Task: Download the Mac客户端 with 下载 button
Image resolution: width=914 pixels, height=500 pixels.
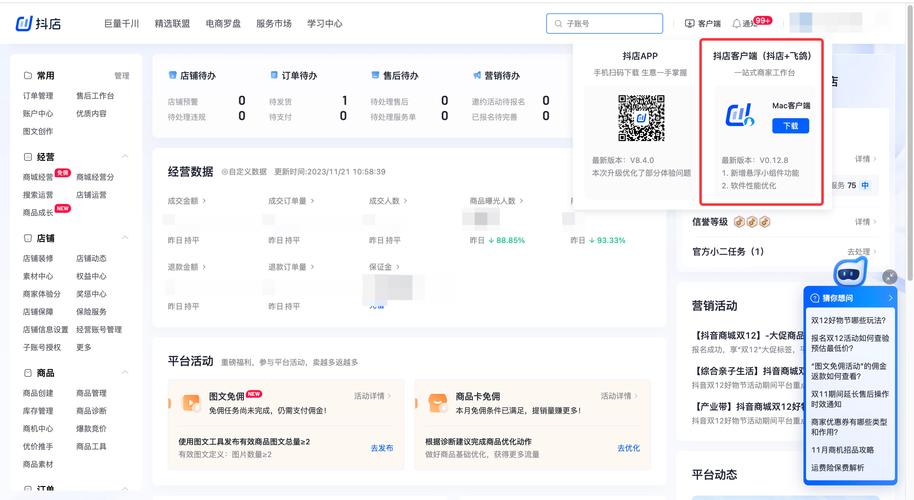Action: [x=790, y=126]
